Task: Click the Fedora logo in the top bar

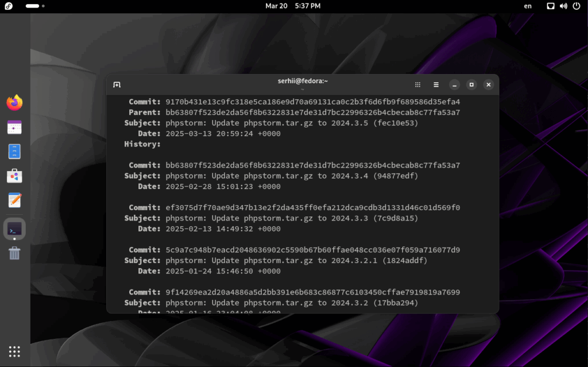Action: point(9,6)
